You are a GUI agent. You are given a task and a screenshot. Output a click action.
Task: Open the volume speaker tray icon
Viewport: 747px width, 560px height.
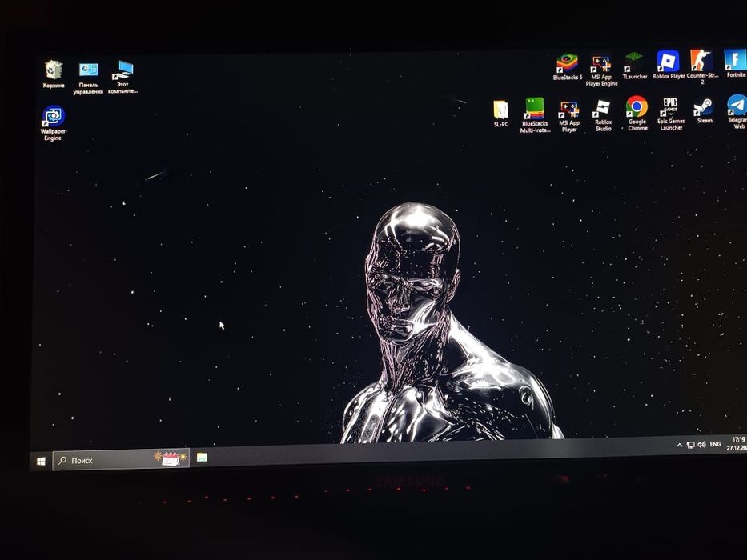coord(701,444)
